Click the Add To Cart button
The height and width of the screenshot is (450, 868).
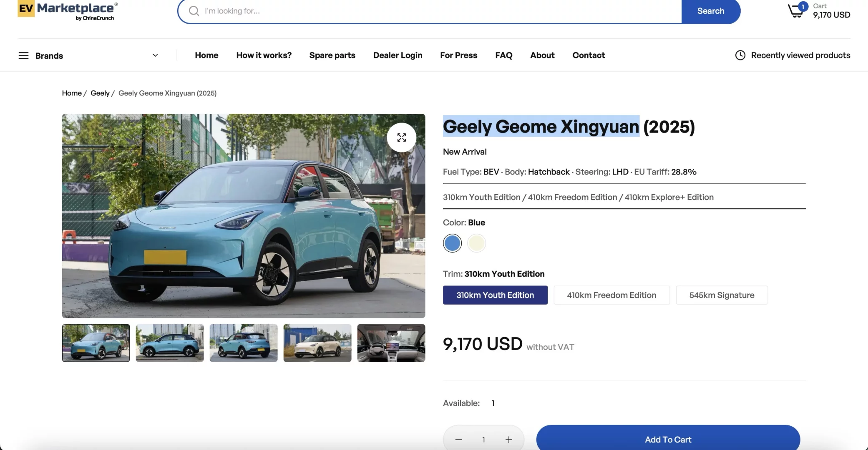667,439
